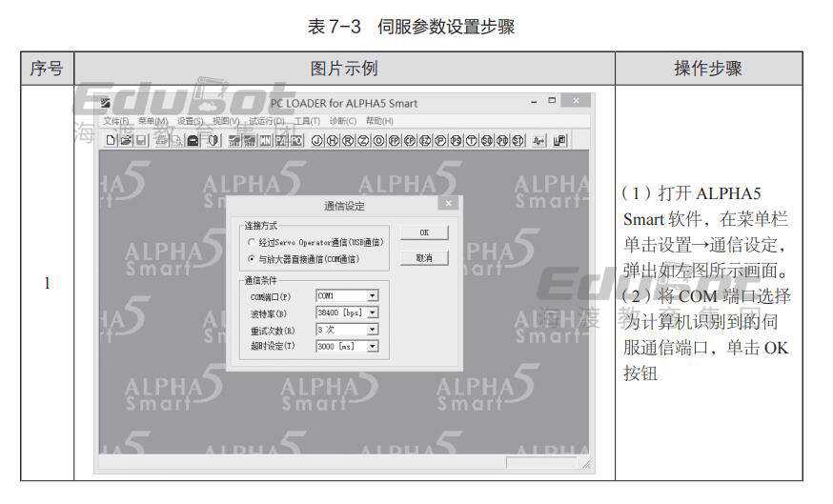This screenshot has width=833, height=504.
Task: Click the circled T toolbar icon
Action: [471, 140]
